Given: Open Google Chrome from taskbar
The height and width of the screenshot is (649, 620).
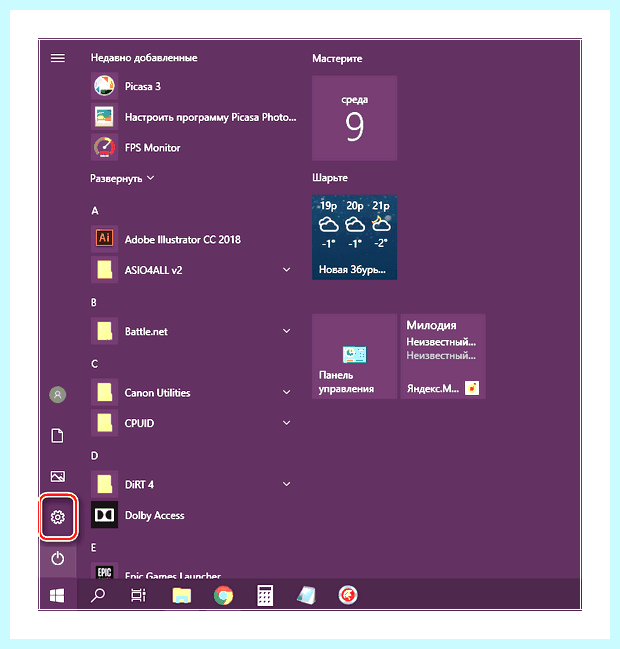Looking at the screenshot, I should (223, 596).
